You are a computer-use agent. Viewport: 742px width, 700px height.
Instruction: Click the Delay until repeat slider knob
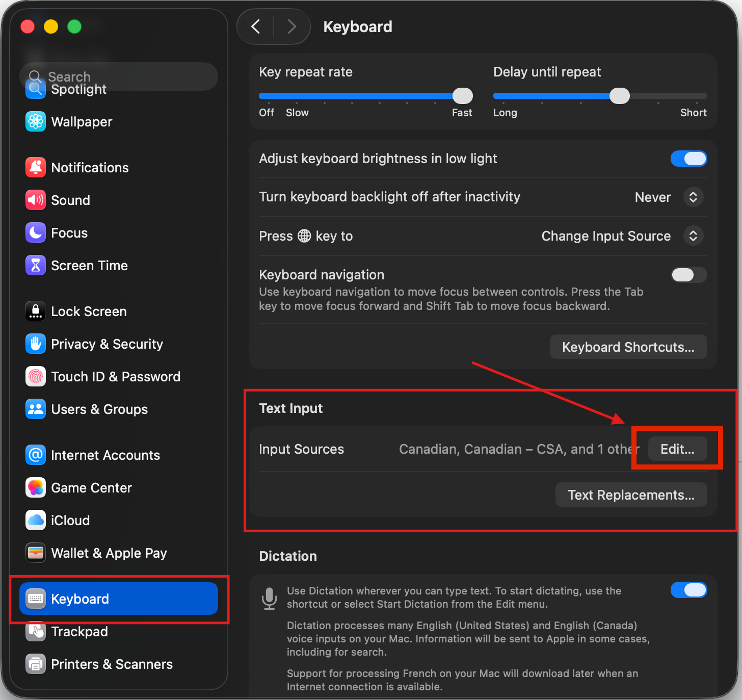620,96
